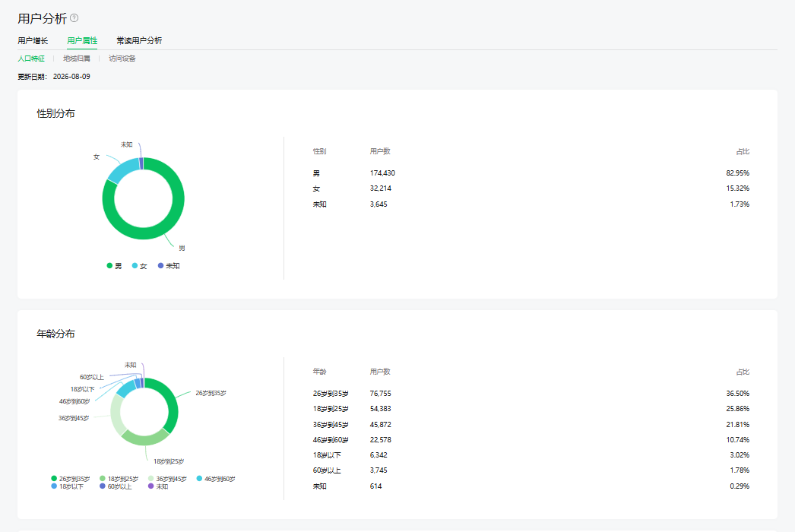The height and width of the screenshot is (532, 795).
Task: Toggle the 18岁以下 legend item in age chart
Action: click(x=68, y=486)
